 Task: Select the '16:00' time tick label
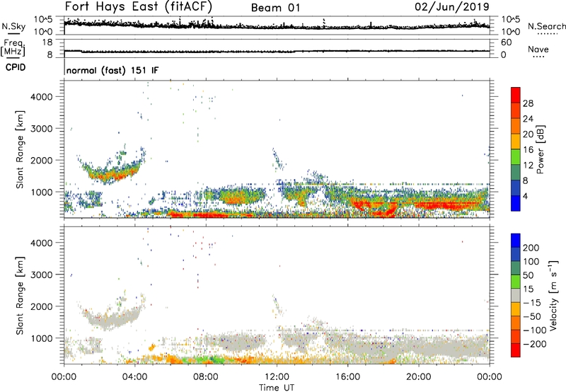tap(347, 377)
